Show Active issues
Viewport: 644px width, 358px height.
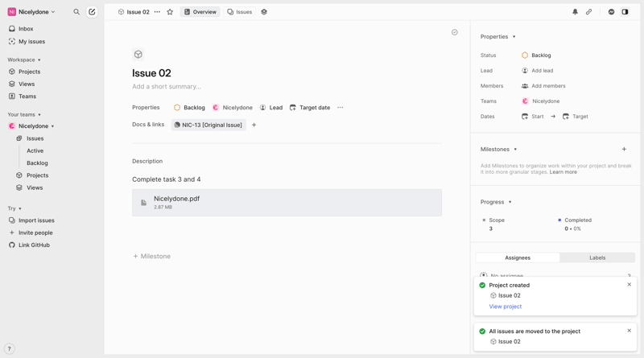click(x=35, y=150)
